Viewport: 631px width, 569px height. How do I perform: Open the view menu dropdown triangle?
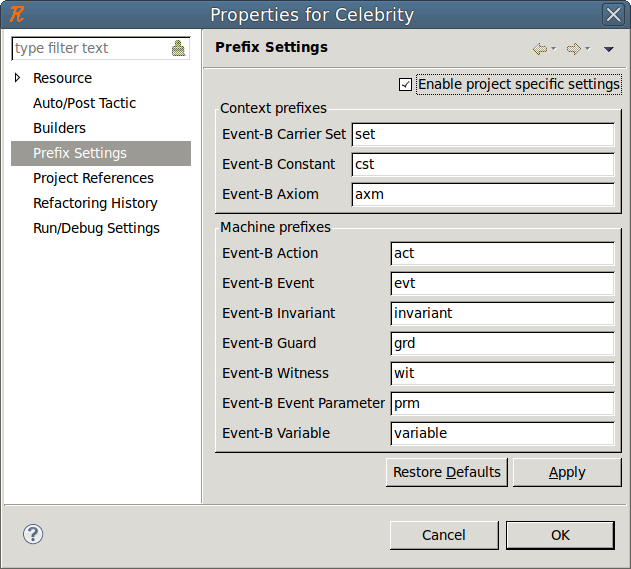[608, 49]
